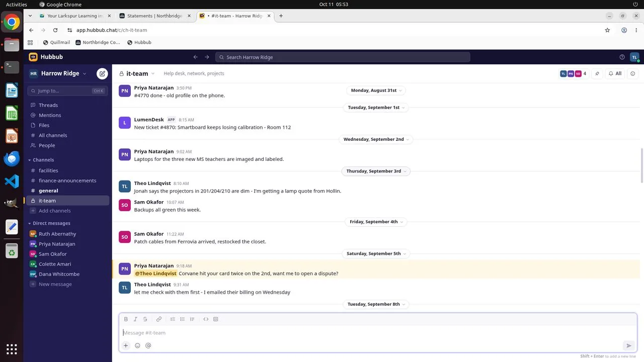Show channel details info icon
Image resolution: width=644 pixels, height=362 pixels.
pyautogui.click(x=633, y=73)
